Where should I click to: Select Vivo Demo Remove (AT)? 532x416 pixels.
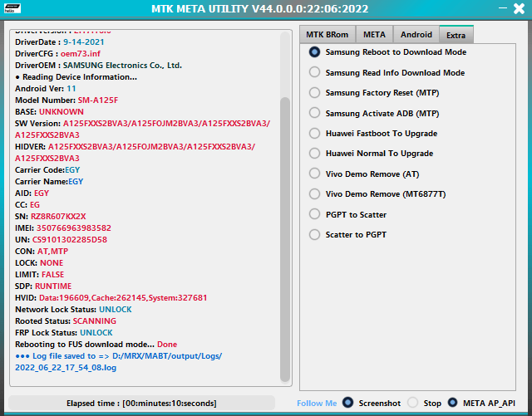point(364,174)
